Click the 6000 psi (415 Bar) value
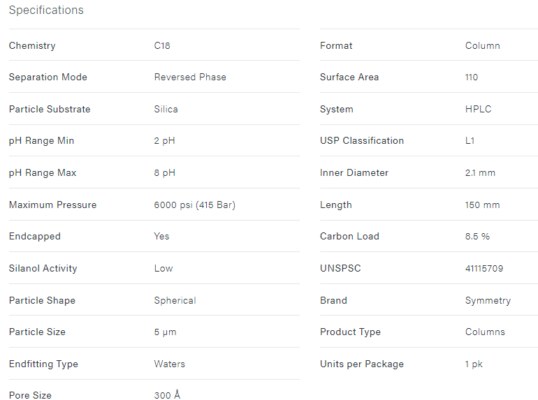This screenshot has height=400, width=538. coord(195,205)
